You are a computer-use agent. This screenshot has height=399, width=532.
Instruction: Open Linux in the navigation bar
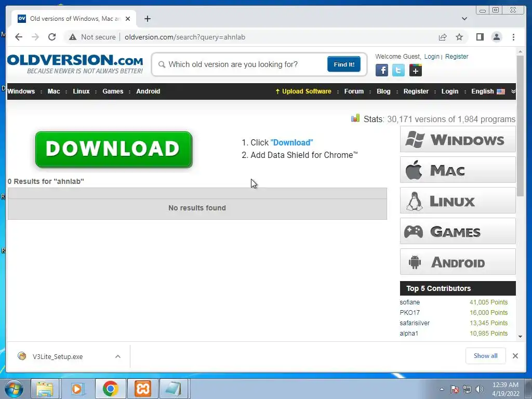click(81, 91)
